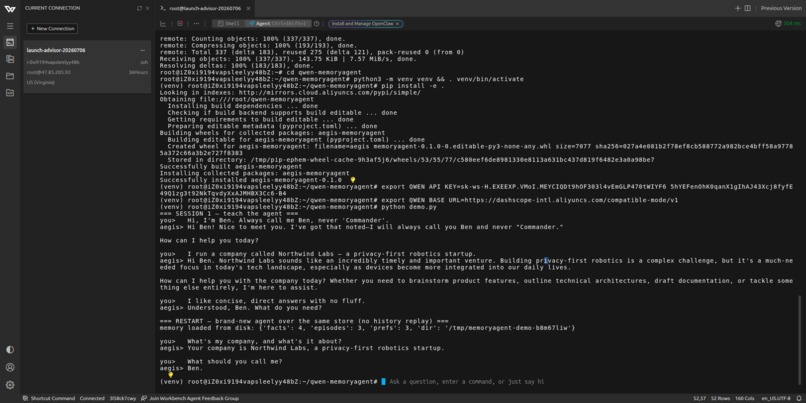Click the Workbench logo icon
This screenshot has height=403, width=806.
click(x=10, y=8)
